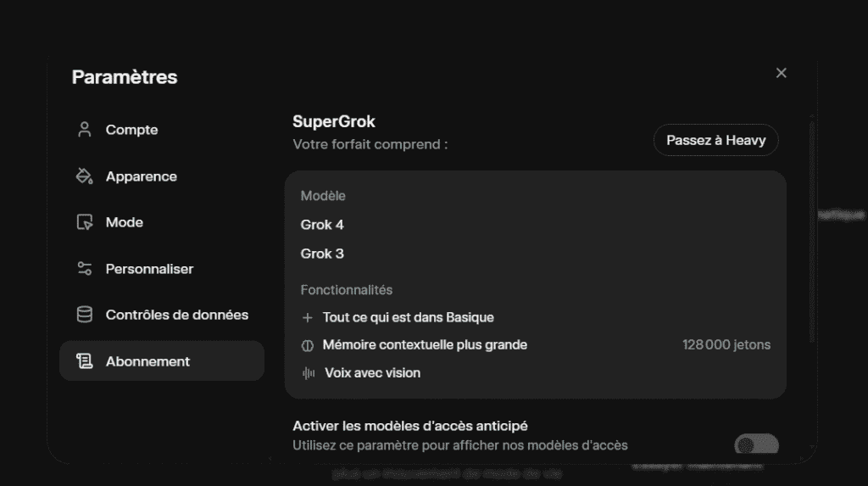Click the 128 000 jetons value
Screen dimensions: 868x486
(726, 345)
